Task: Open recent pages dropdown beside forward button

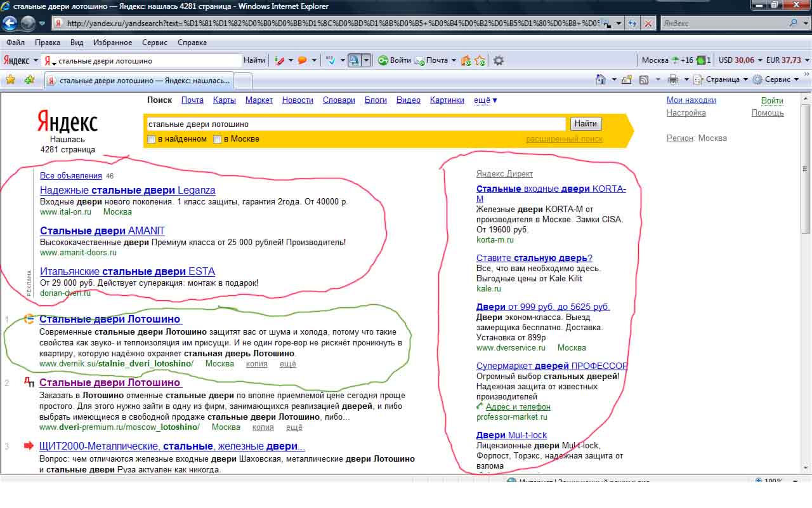Action: (42, 23)
